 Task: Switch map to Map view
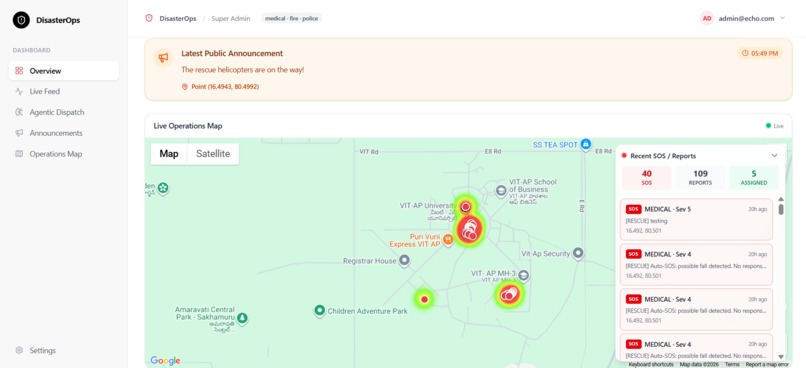pos(169,154)
